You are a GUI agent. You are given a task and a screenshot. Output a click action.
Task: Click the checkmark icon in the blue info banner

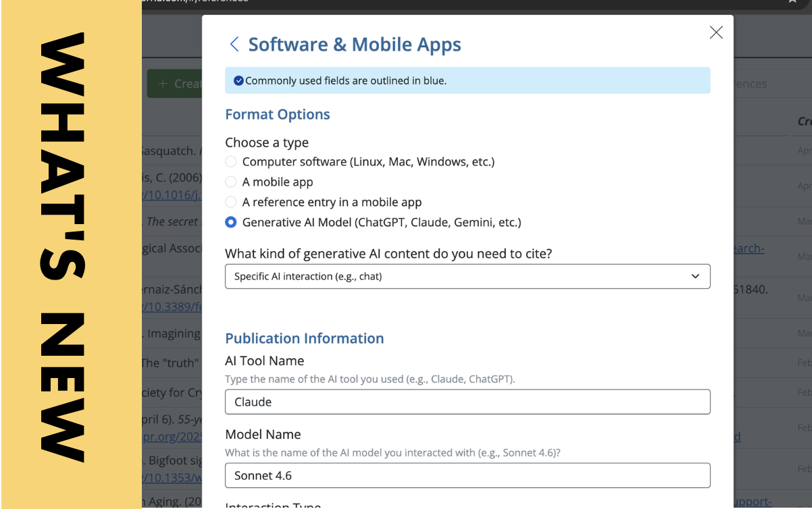tap(238, 81)
